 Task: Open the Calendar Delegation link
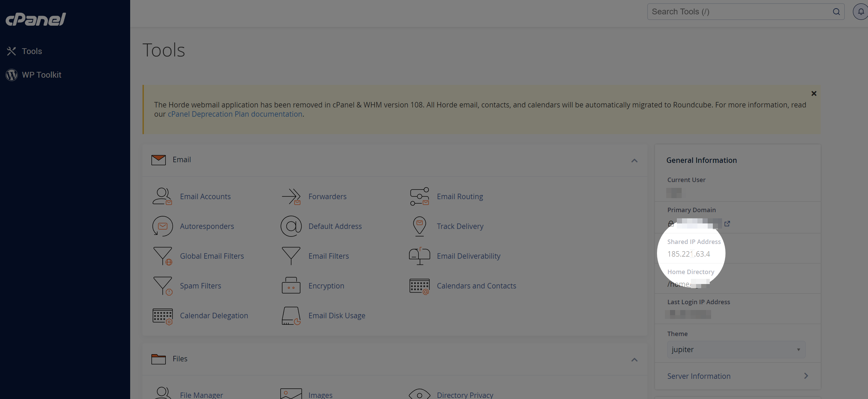point(214,316)
